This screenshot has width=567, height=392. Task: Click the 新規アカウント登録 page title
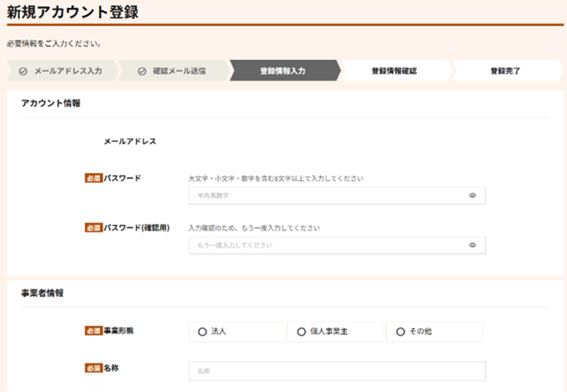(72, 12)
